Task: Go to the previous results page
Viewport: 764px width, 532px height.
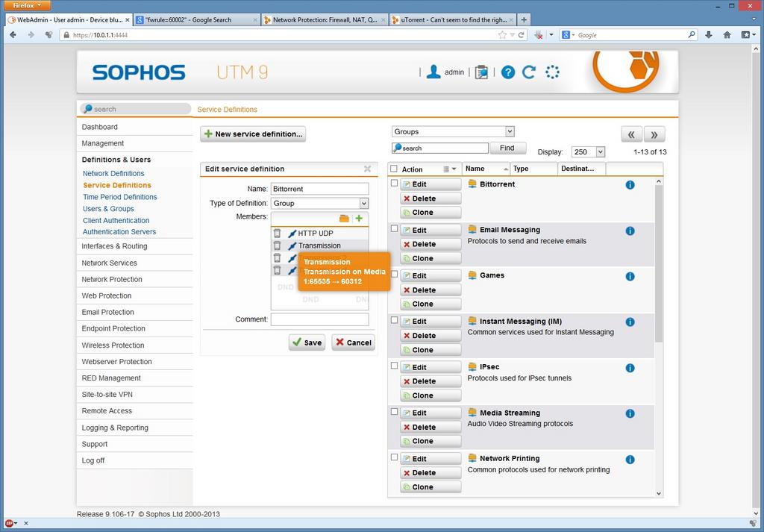Action: tap(631, 134)
